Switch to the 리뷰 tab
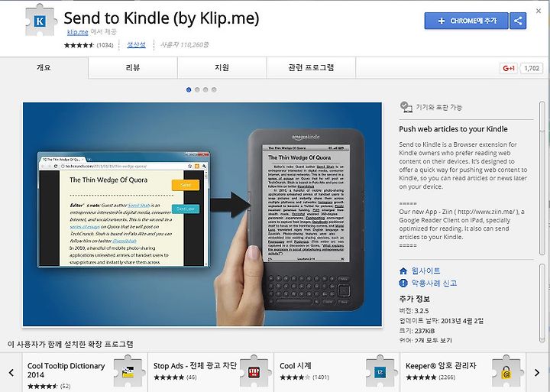 (133, 67)
